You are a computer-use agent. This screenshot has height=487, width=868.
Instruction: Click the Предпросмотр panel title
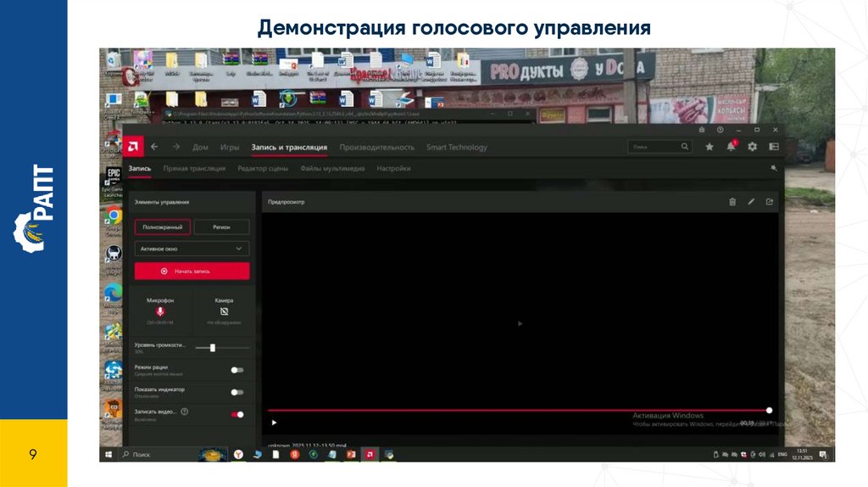[x=287, y=202]
